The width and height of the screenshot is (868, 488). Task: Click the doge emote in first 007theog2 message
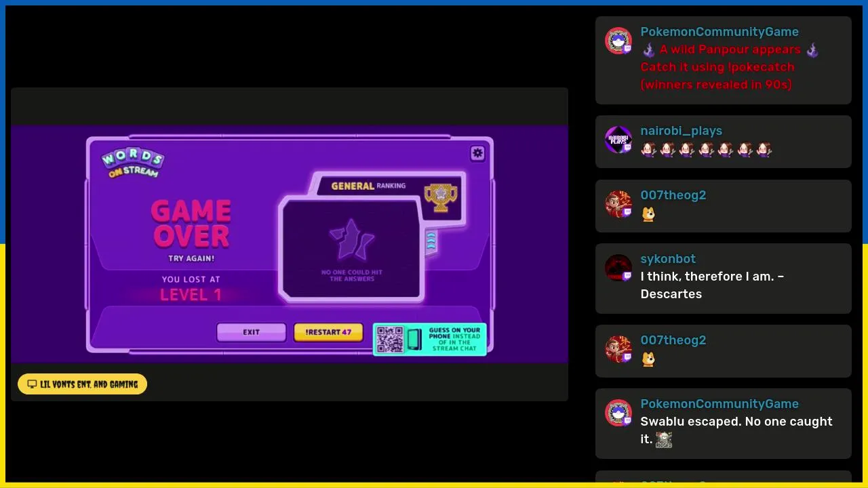click(x=648, y=214)
